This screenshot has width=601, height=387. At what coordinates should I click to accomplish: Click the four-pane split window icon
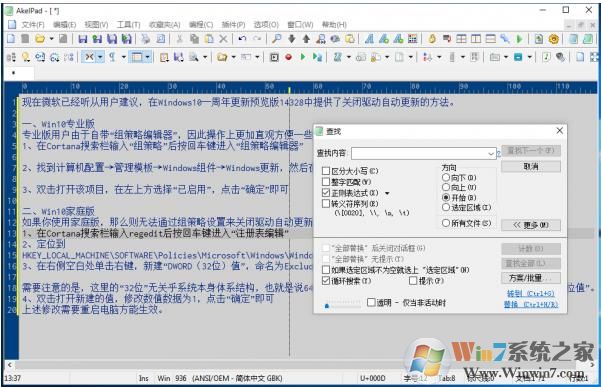461,39
